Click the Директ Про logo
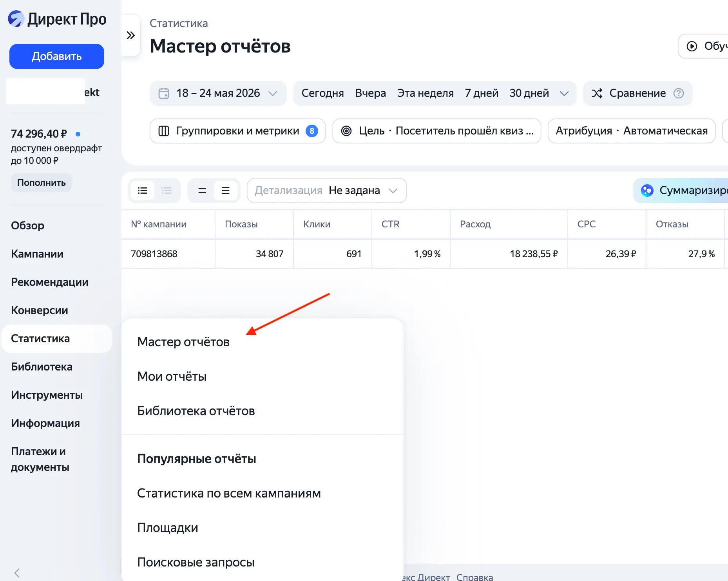Screen dimensions: 728x581 tap(57, 19)
